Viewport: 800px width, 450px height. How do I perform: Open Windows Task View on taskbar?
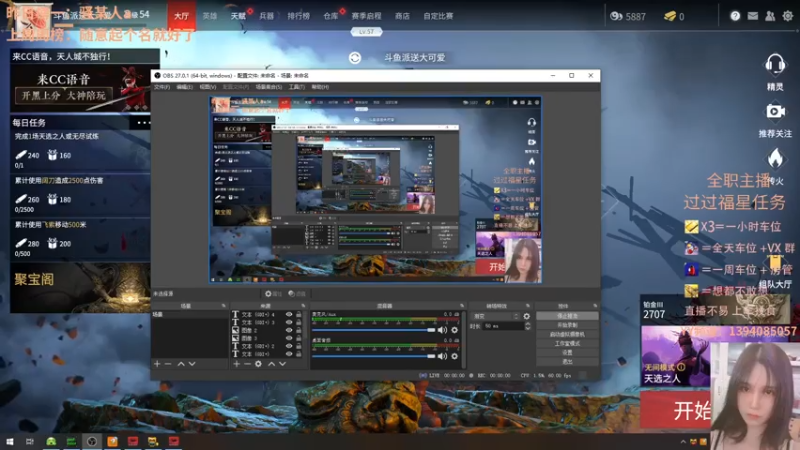coord(30,441)
